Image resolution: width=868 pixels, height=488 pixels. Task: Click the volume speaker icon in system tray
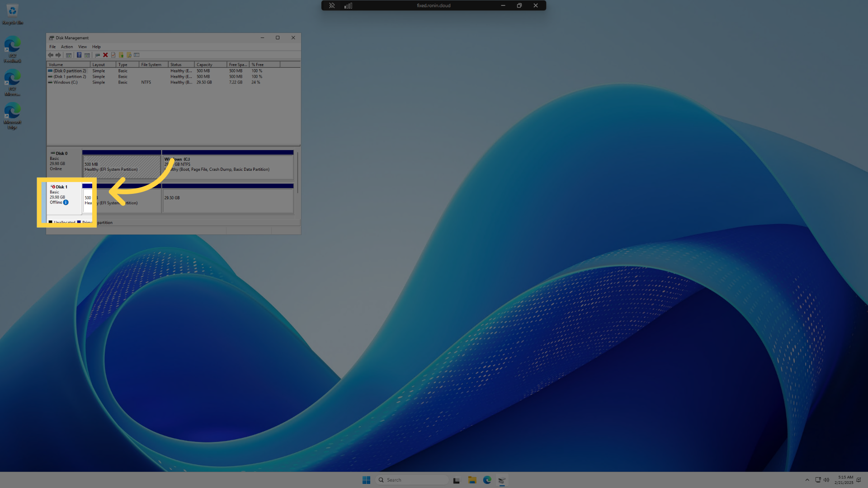826,480
